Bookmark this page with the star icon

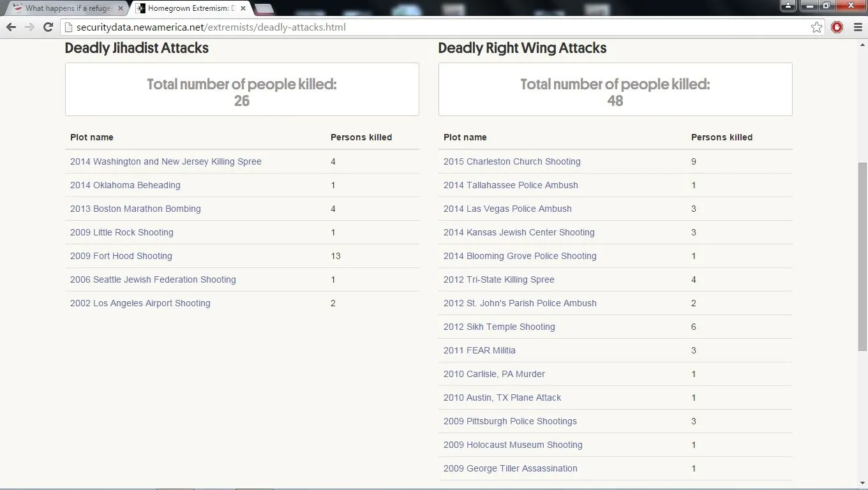pyautogui.click(x=816, y=27)
